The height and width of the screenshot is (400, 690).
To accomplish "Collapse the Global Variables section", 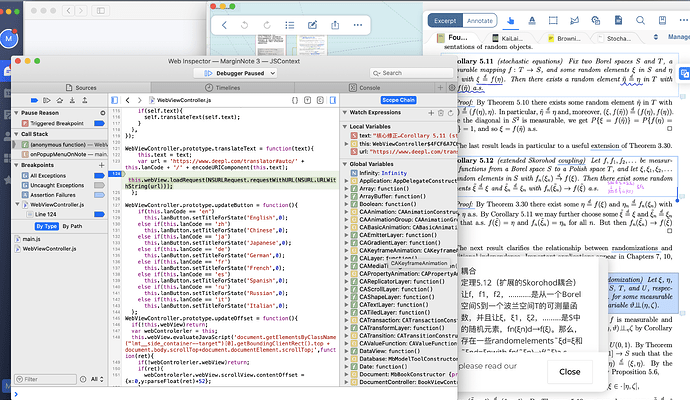I will click(345, 164).
